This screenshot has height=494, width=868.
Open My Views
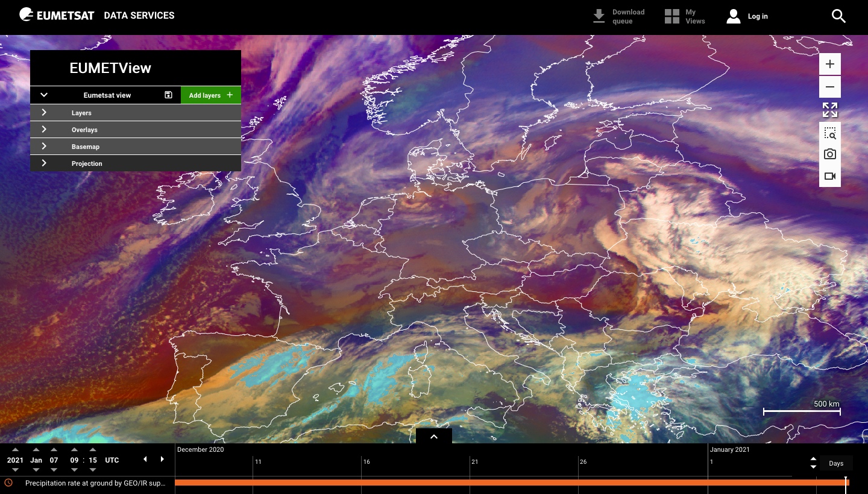tap(685, 16)
